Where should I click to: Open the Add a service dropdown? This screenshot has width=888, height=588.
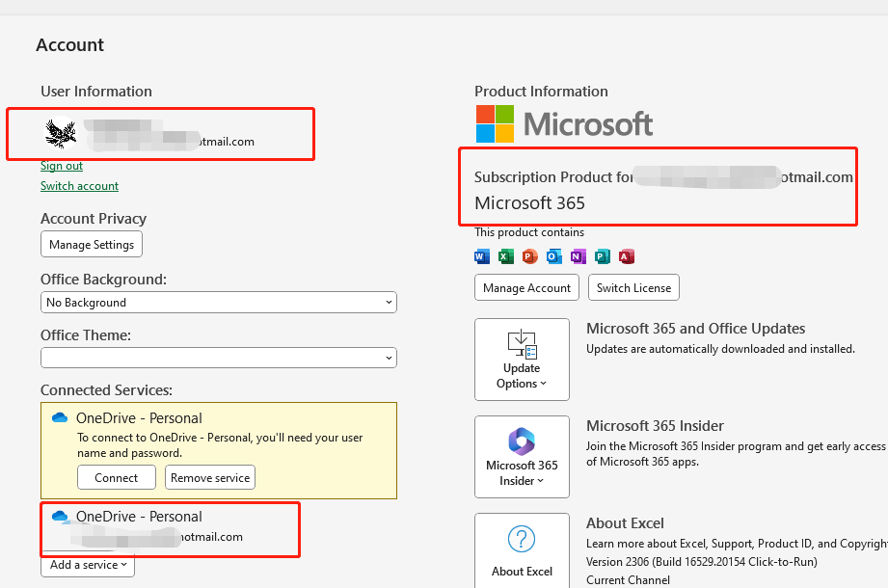pyautogui.click(x=88, y=565)
